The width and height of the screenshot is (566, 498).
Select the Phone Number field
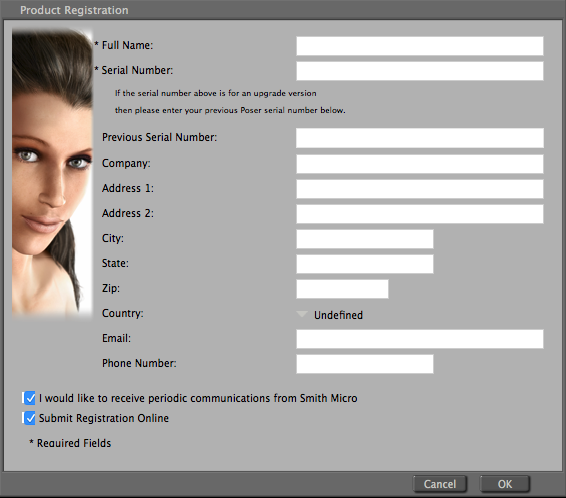pyautogui.click(x=365, y=364)
